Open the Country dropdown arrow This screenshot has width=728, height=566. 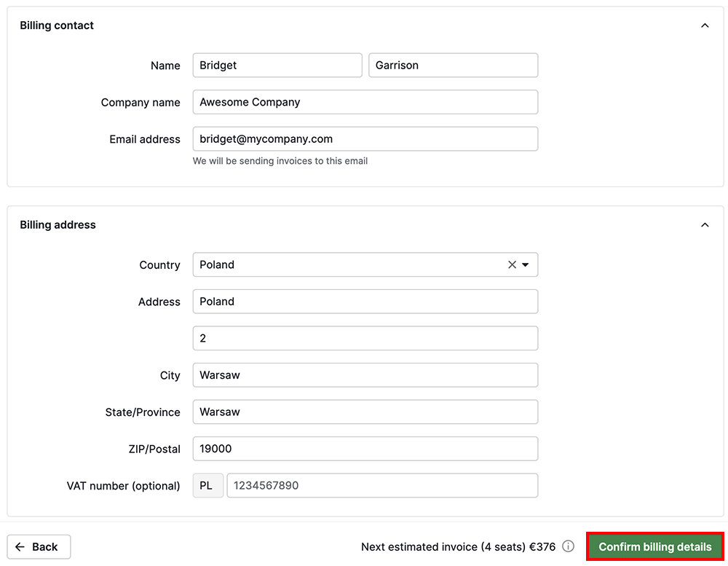pos(526,265)
